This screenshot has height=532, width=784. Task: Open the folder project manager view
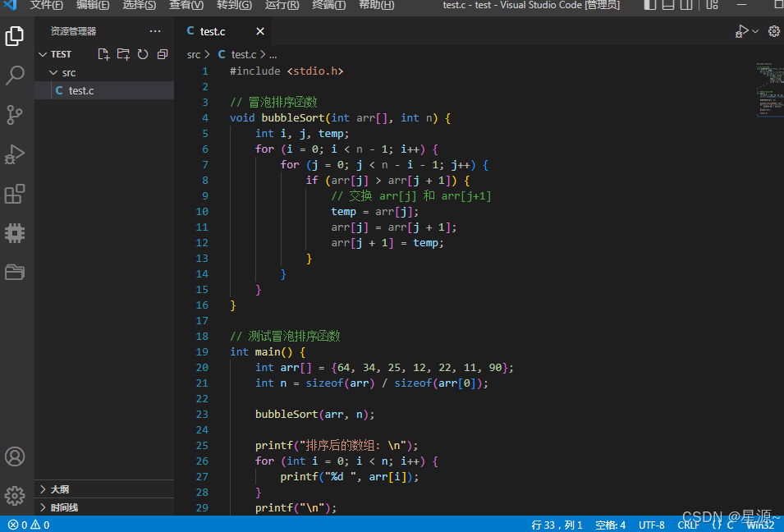15,273
